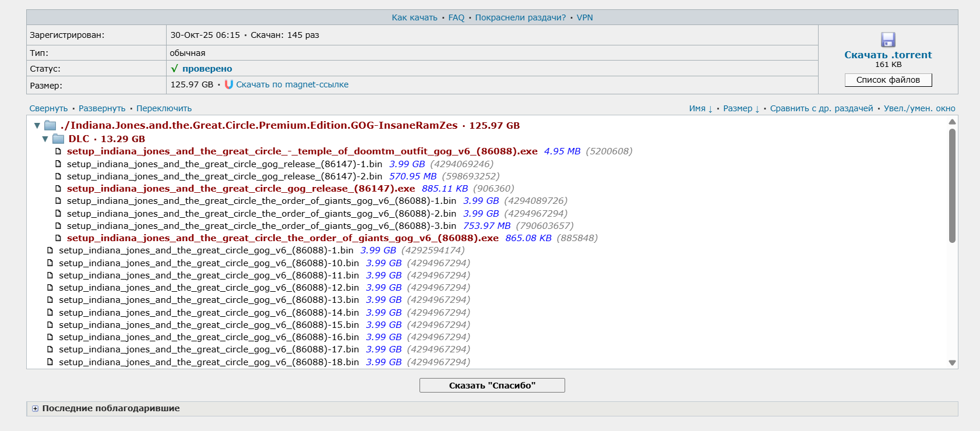Click file icon of order_of_giants (86088).exe
Screen dimensions: 980x431
(58, 238)
